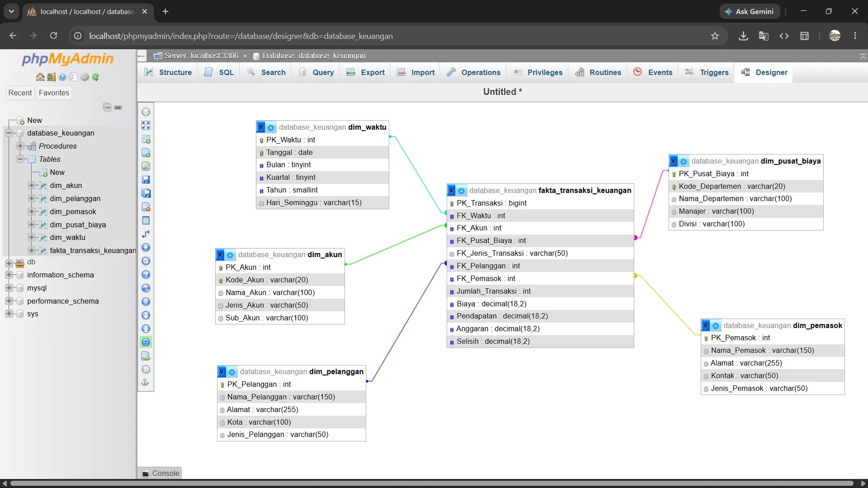Expand the mysql database node
The image size is (868, 488).
tap(9, 288)
